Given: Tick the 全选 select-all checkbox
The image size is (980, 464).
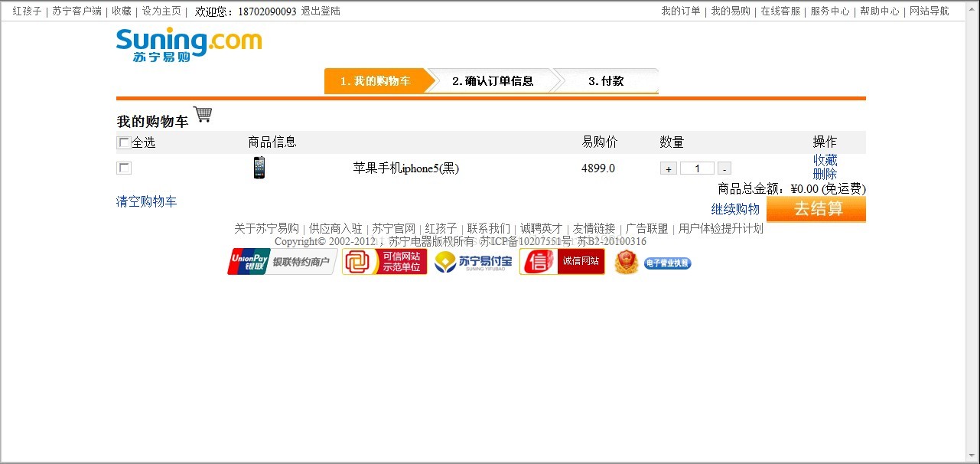Looking at the screenshot, I should 124,142.
